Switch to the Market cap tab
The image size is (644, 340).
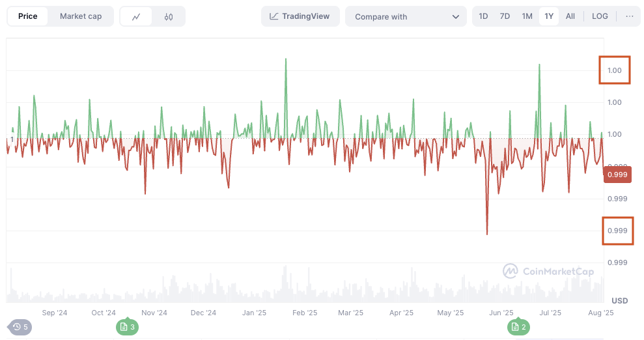[x=81, y=16]
